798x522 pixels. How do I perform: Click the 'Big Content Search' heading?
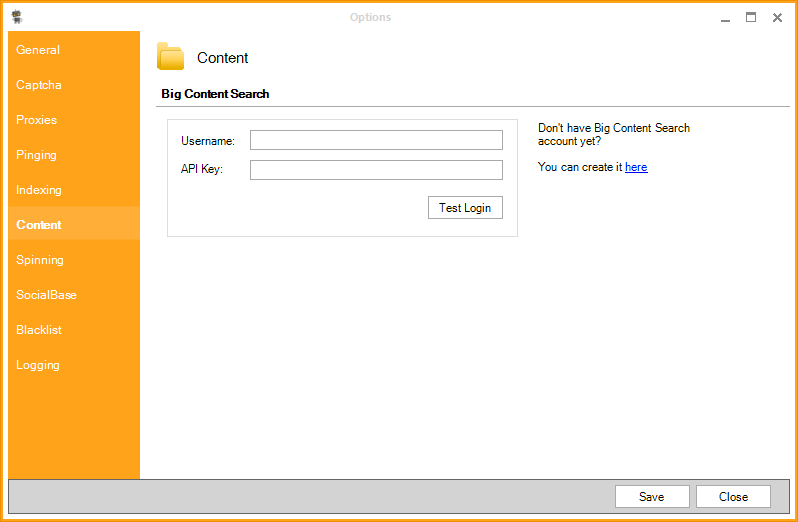215,94
